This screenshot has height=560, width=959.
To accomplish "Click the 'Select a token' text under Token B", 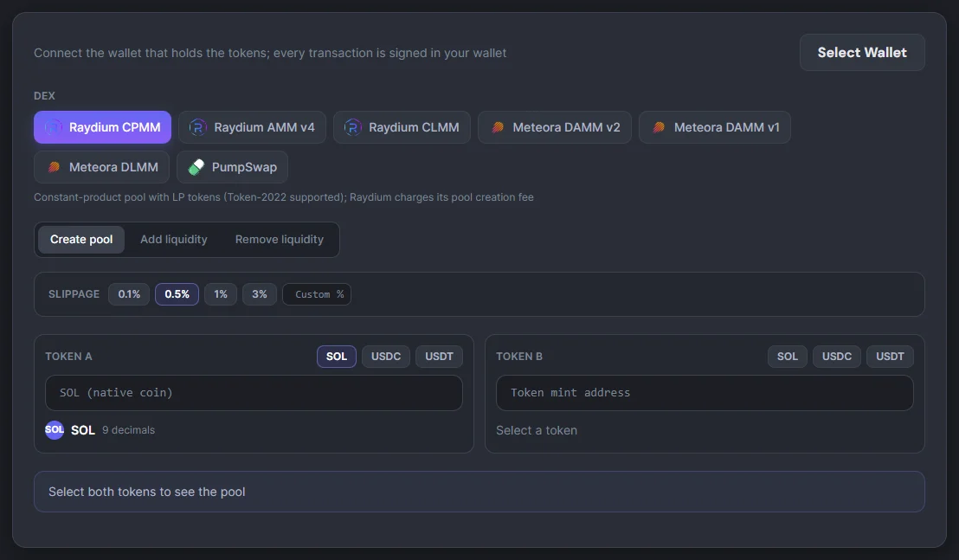I will click(537, 430).
